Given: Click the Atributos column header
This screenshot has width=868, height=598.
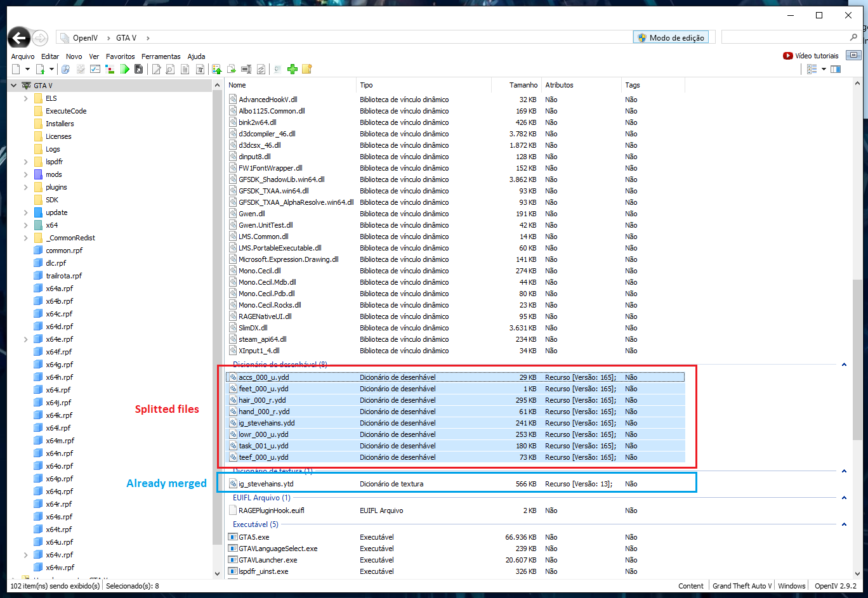Looking at the screenshot, I should coord(581,85).
